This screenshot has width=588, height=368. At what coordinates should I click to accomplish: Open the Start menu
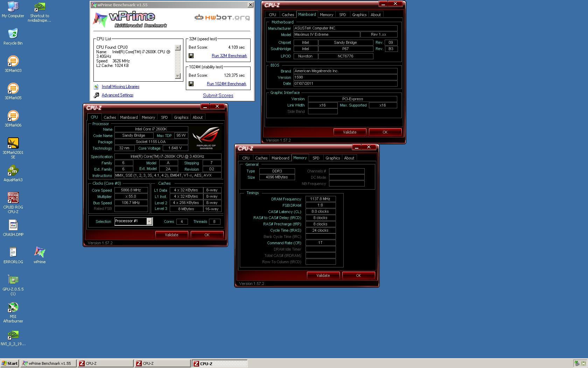click(10, 363)
